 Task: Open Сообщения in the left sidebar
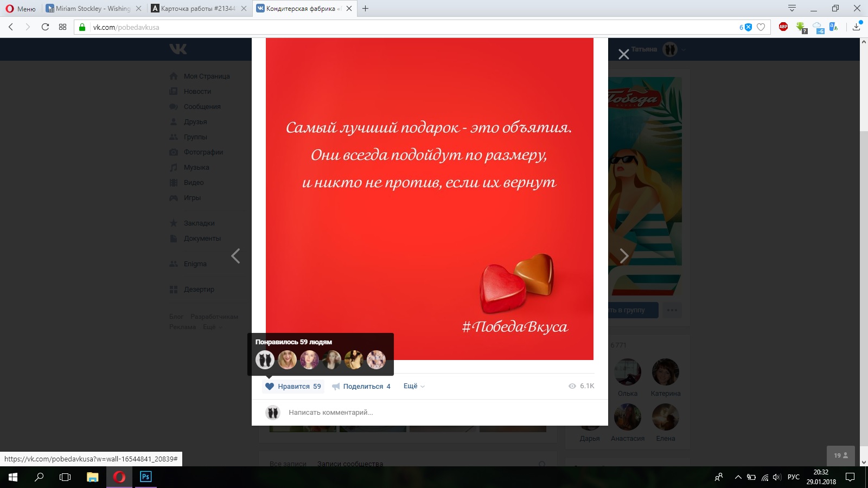(202, 107)
